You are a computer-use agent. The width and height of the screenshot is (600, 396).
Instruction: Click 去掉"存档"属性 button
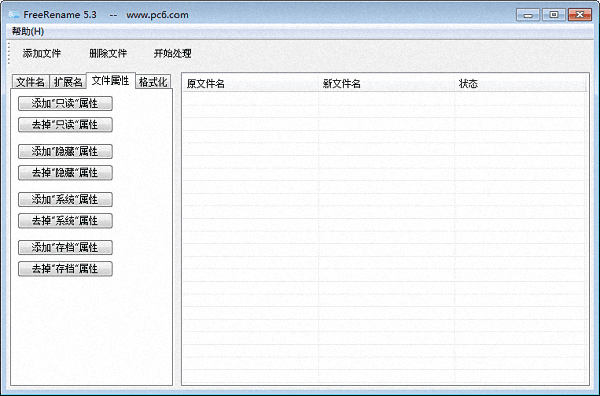pyautogui.click(x=65, y=269)
